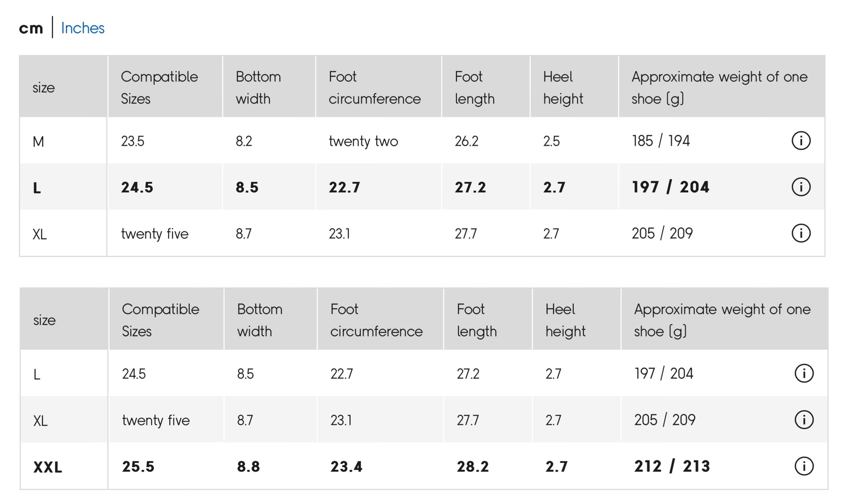Click first table's Heel height header
849x504 pixels.
(x=563, y=87)
